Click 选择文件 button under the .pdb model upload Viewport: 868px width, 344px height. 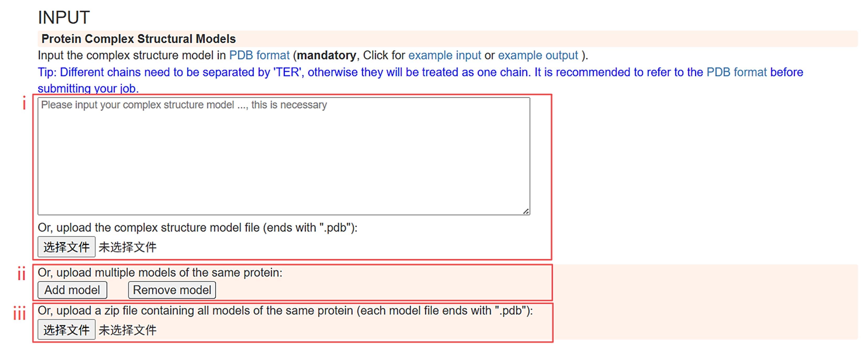(66, 247)
